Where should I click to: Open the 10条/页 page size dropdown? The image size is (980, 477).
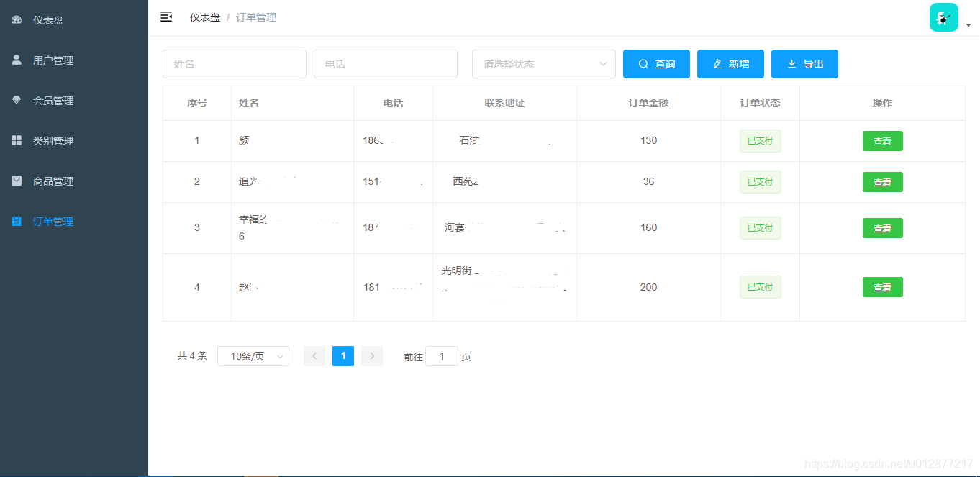click(x=253, y=355)
